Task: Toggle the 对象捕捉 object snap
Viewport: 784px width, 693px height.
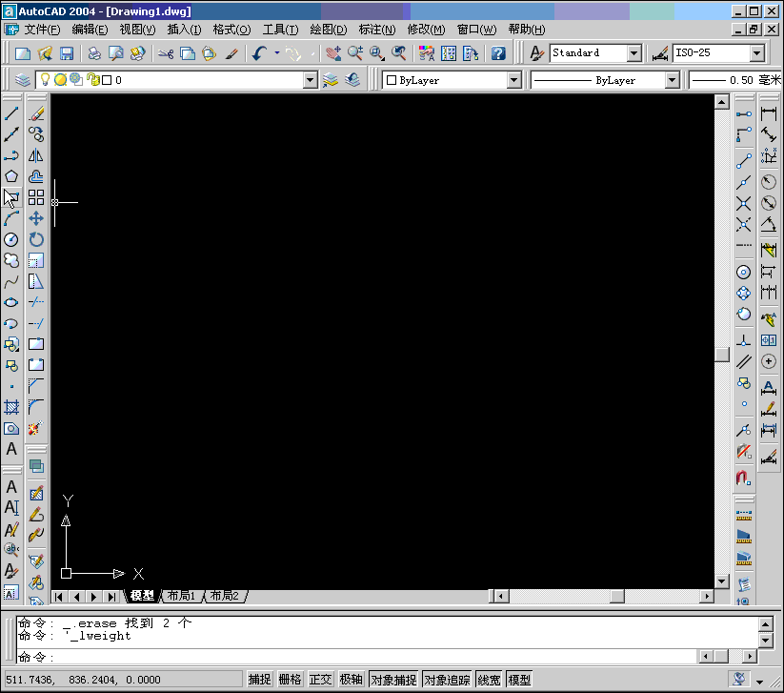Action: point(393,680)
